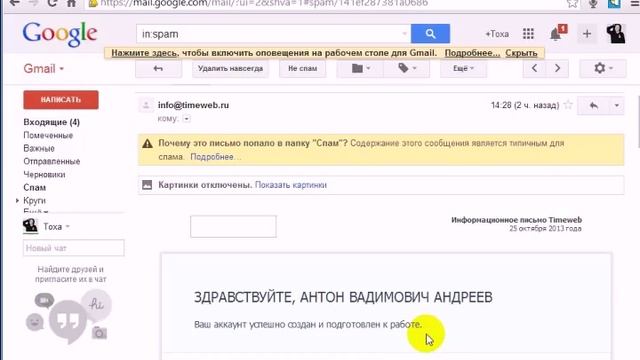Expand the Круги label
This screenshot has height=360, width=640.
(x=17, y=200)
